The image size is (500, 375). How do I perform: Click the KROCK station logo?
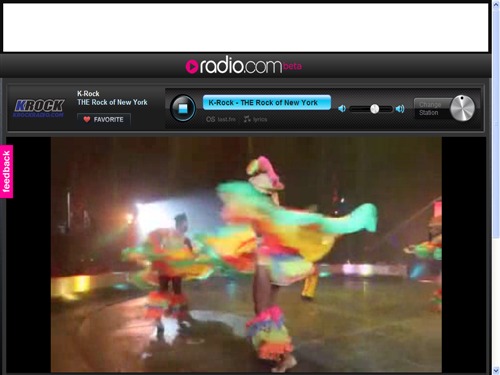point(39,108)
